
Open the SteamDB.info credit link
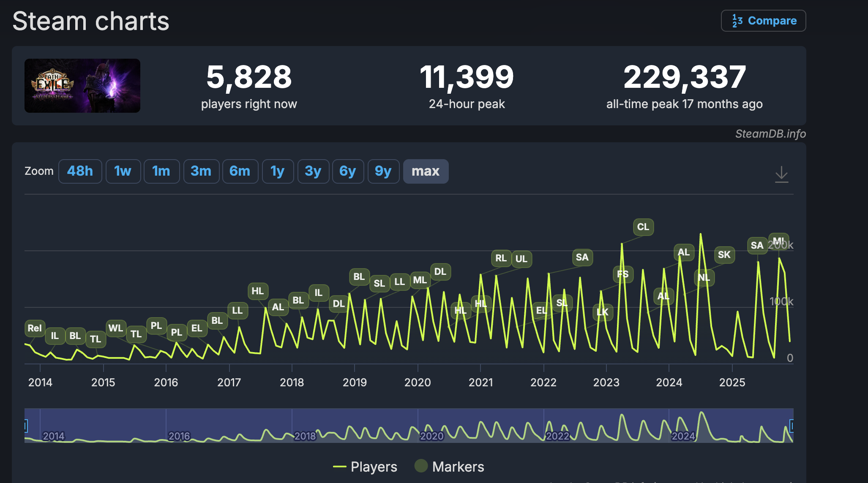point(770,134)
